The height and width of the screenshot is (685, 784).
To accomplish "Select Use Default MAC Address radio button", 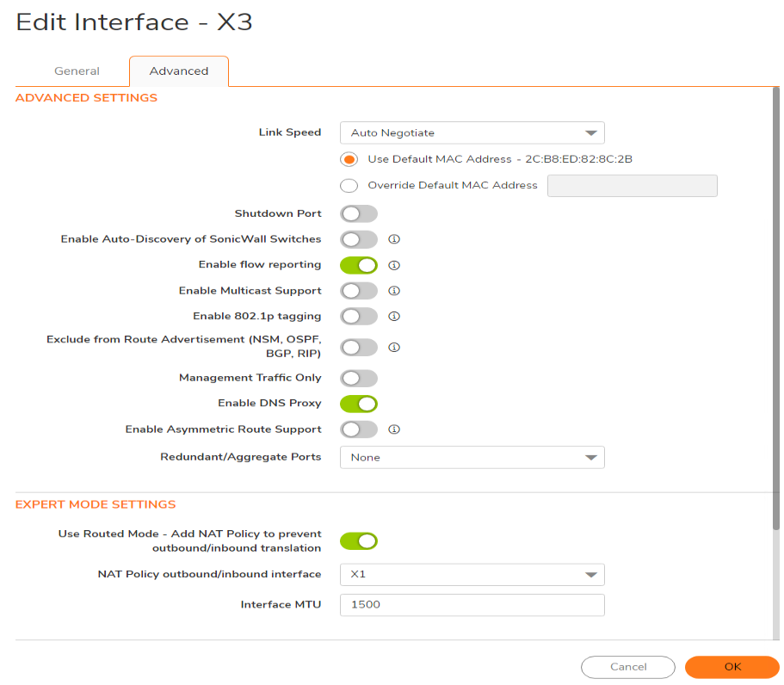I will pos(349,159).
